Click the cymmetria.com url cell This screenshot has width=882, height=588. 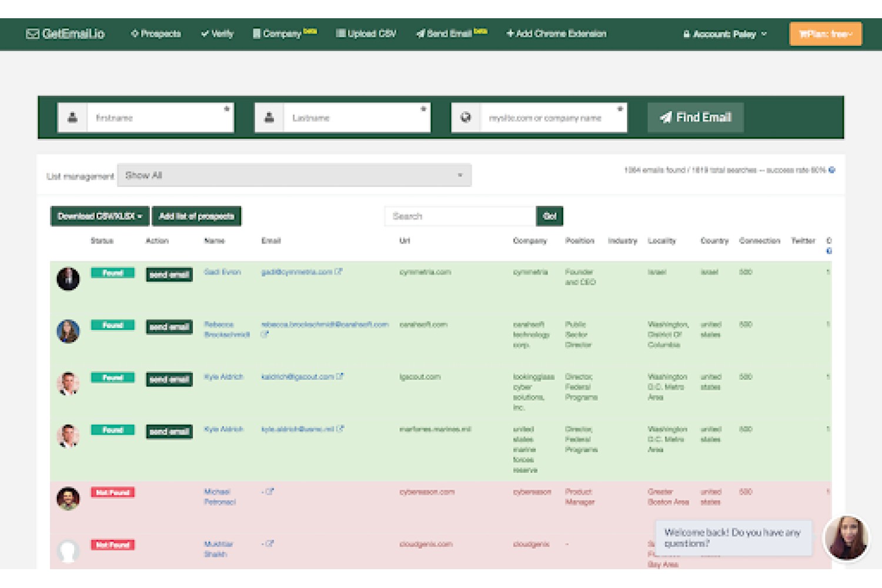[425, 272]
